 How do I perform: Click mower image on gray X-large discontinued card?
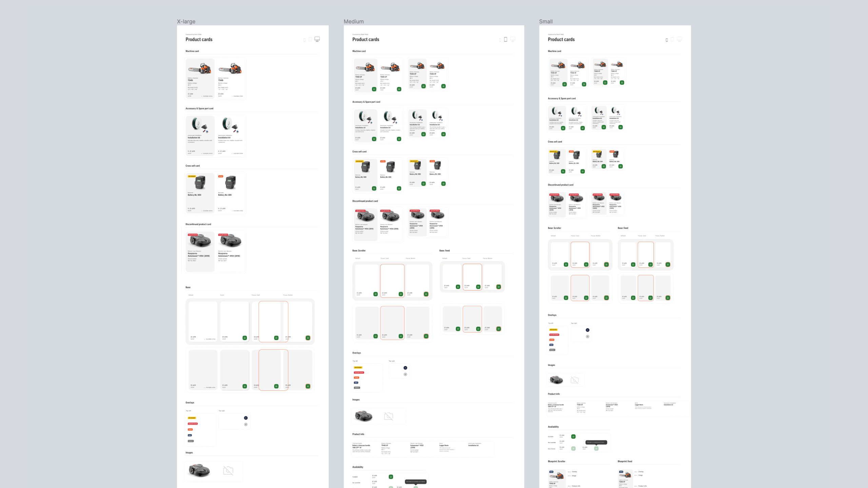pos(200,241)
